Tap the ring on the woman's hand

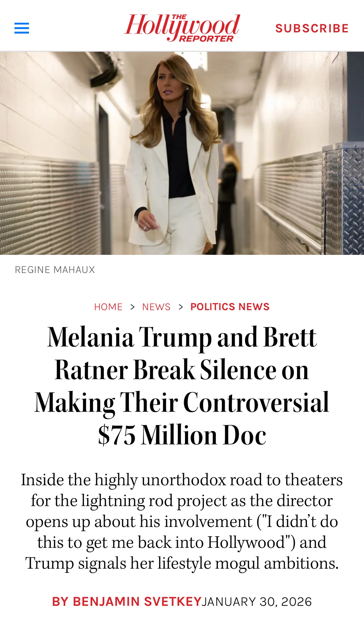click(x=145, y=228)
